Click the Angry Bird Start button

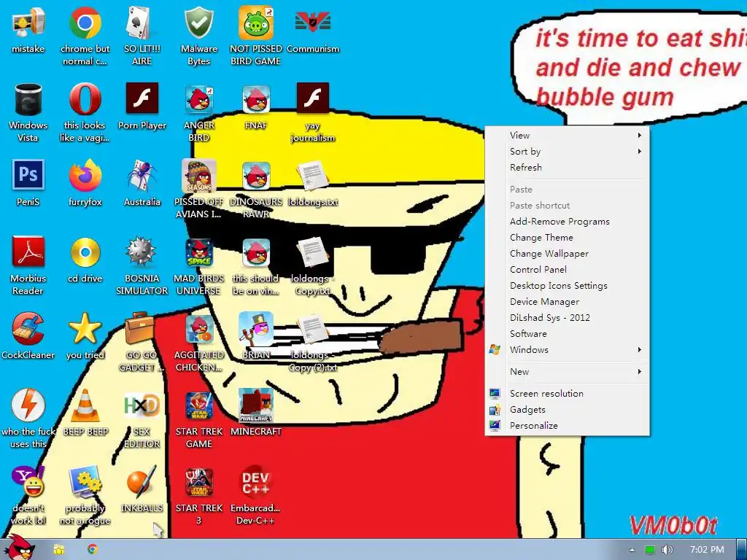pos(18,548)
